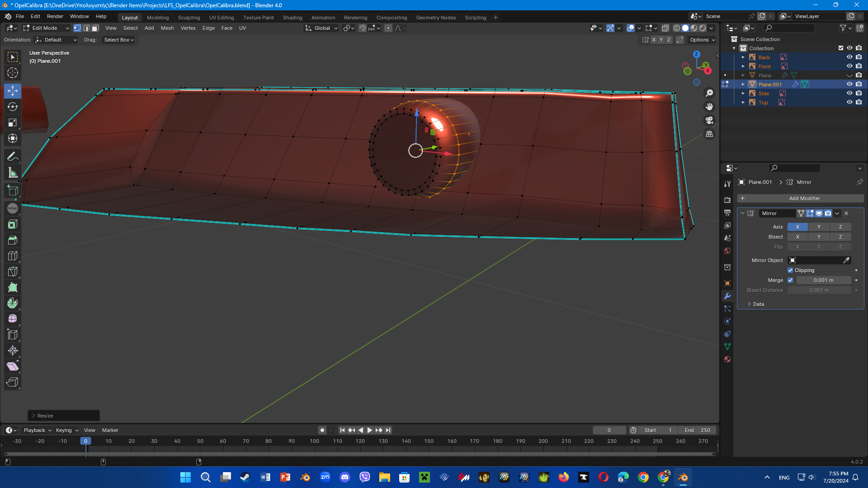Expand the Plane.001 tree item
Screen dimensions: 868x488
click(x=743, y=84)
